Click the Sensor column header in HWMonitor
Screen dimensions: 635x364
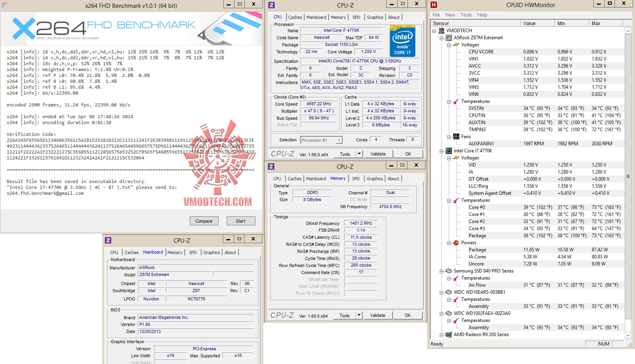pos(476,24)
